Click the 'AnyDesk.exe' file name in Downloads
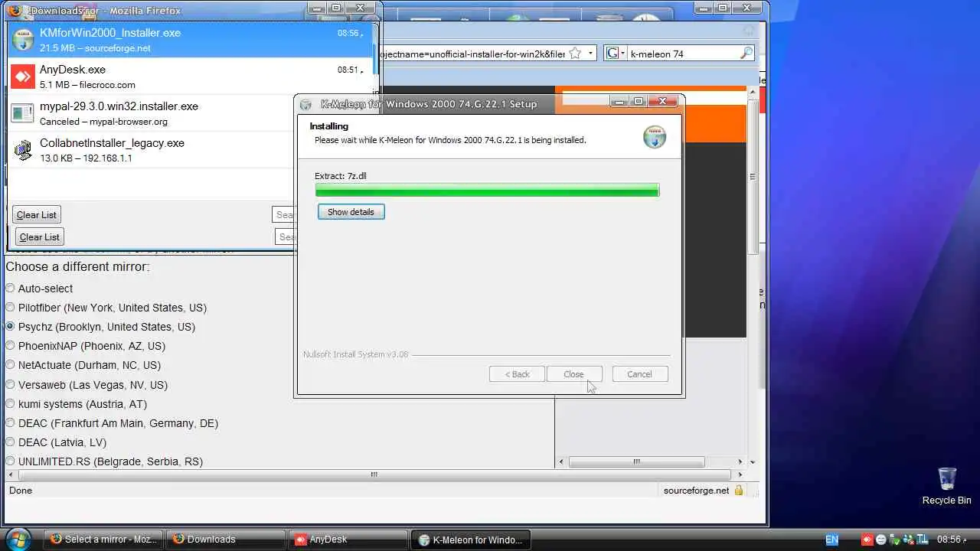This screenshot has width=980, height=551. point(73,70)
